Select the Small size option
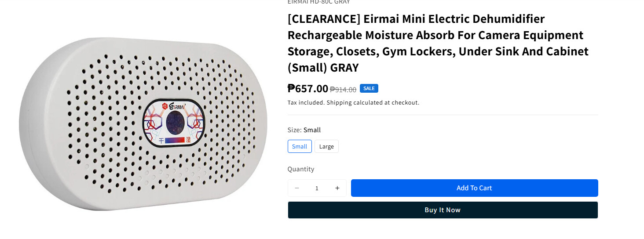The image size is (644, 239). (x=300, y=146)
